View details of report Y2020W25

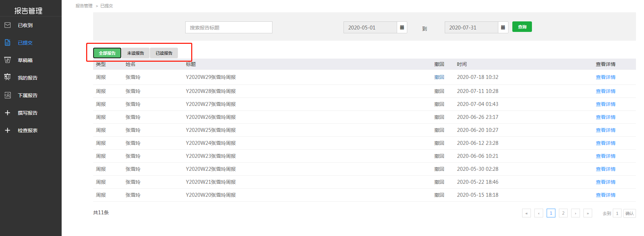click(x=605, y=130)
